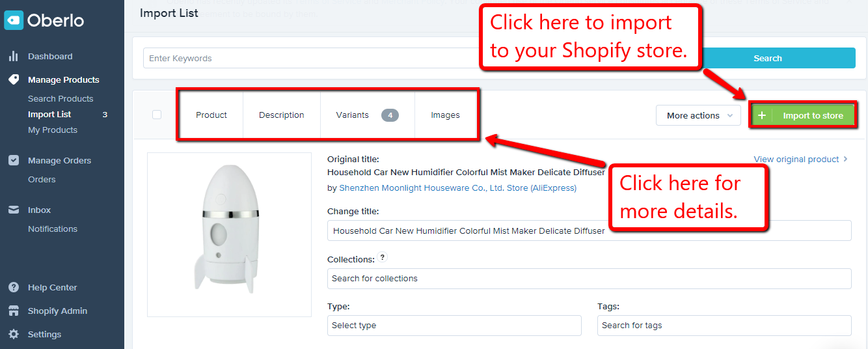Click the plus icon on Import to store
The height and width of the screenshot is (349, 868).
pyautogui.click(x=762, y=115)
